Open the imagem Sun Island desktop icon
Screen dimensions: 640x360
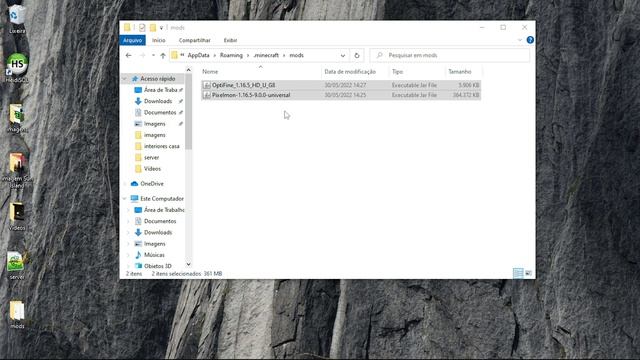(x=17, y=169)
